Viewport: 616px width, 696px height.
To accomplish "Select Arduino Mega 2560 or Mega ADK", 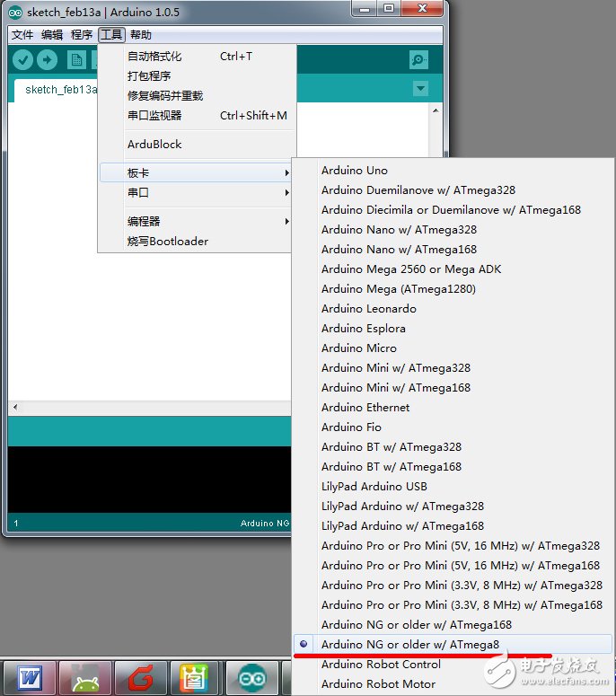I will [x=453, y=269].
